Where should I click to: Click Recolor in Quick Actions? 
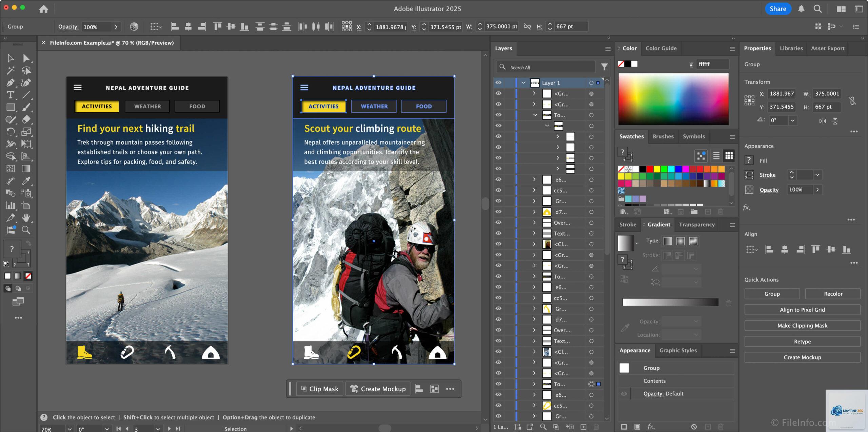coord(833,294)
